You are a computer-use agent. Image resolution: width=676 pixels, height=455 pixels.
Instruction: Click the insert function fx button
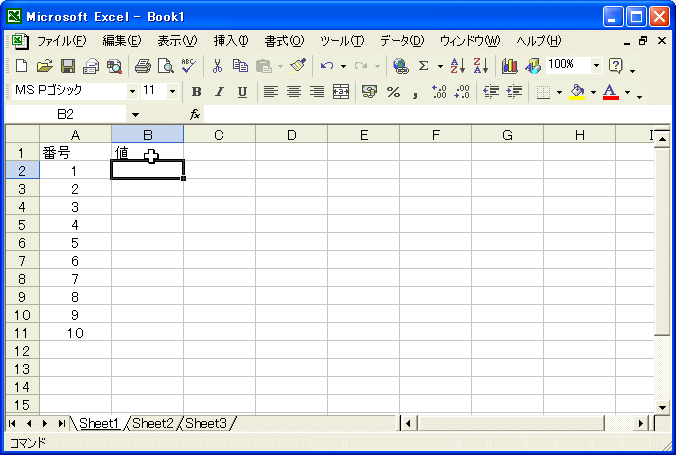coord(195,114)
